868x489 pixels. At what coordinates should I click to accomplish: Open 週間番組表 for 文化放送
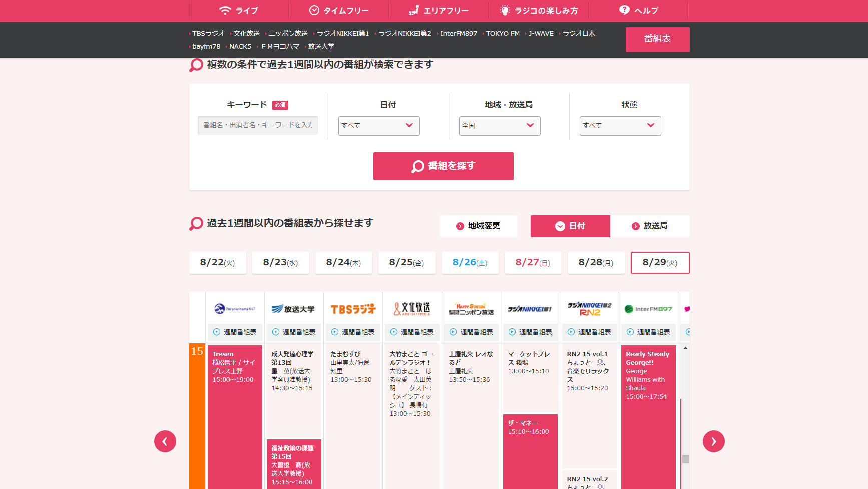click(412, 332)
